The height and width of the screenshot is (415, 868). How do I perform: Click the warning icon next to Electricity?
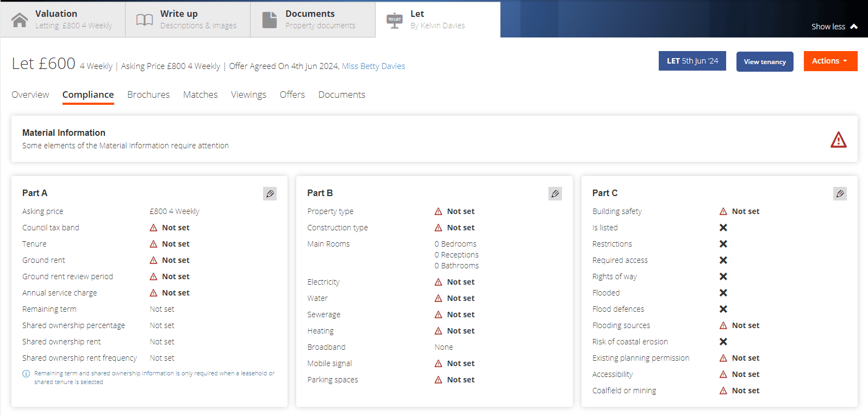point(439,282)
